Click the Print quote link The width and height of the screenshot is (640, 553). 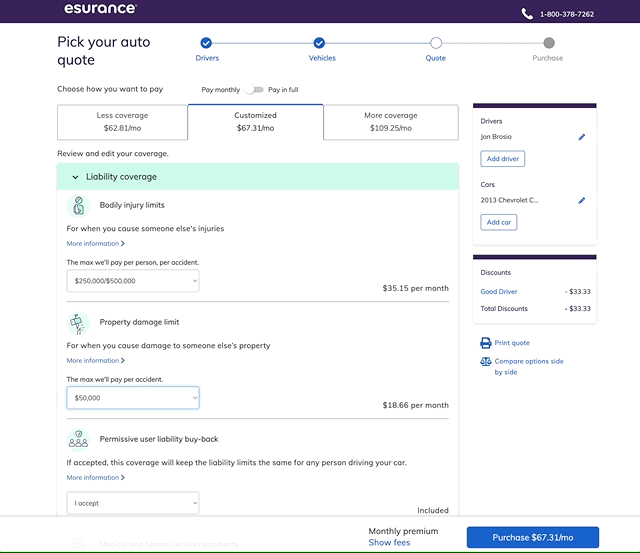pos(512,343)
